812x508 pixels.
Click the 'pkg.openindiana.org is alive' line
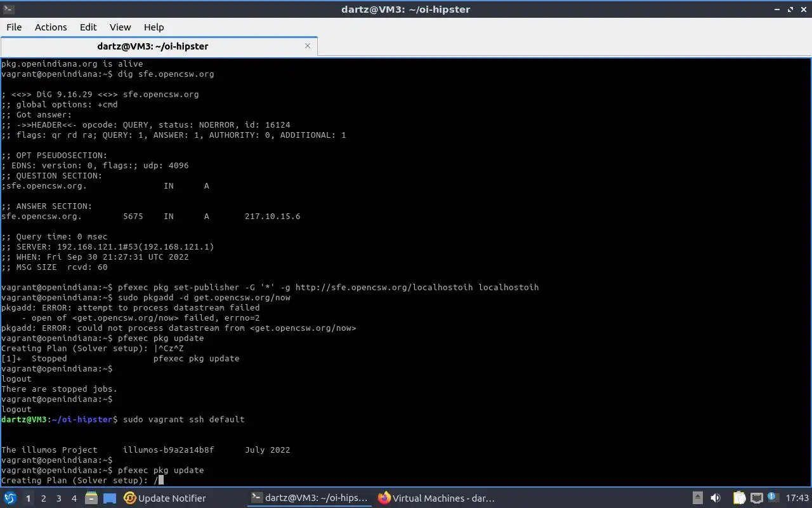(x=72, y=64)
